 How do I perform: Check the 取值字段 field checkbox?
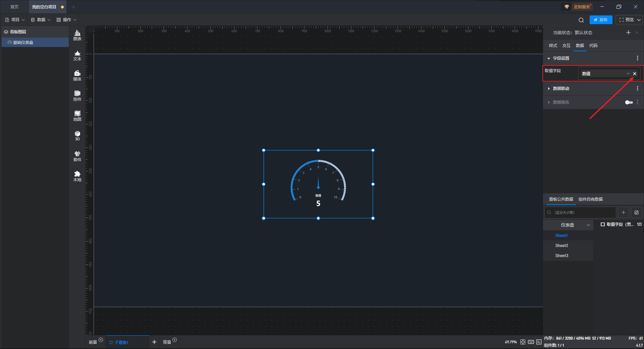[603, 225]
